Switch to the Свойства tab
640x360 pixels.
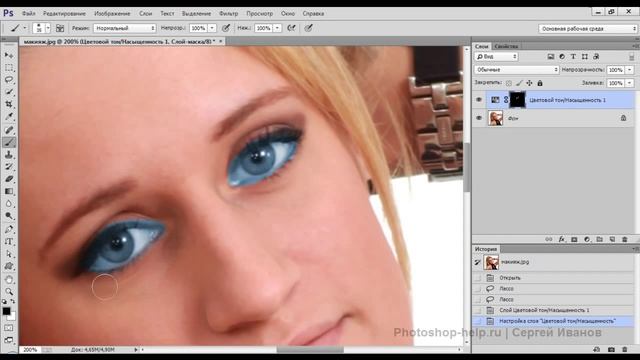click(x=506, y=46)
